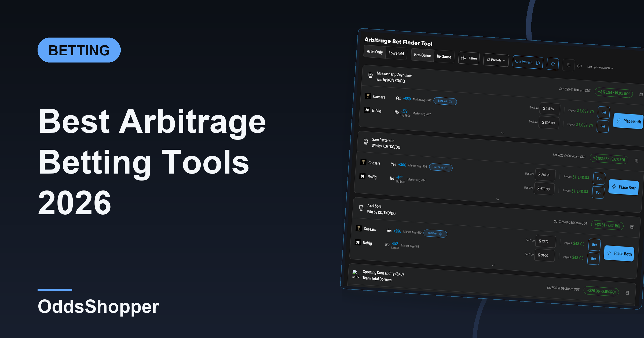Click the BETTING category badge

point(79,50)
